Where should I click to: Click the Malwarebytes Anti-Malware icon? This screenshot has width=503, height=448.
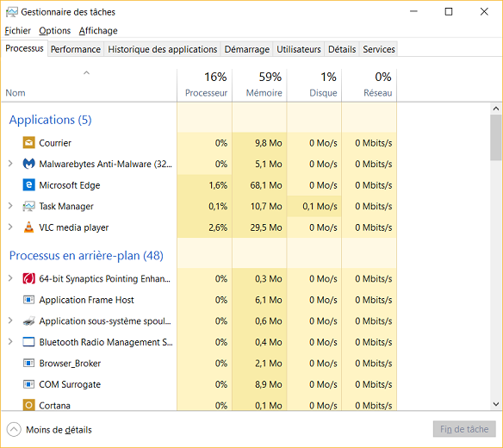28,164
